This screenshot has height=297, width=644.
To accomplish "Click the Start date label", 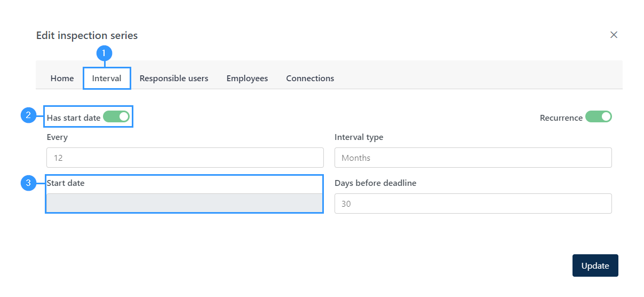I will [x=66, y=183].
